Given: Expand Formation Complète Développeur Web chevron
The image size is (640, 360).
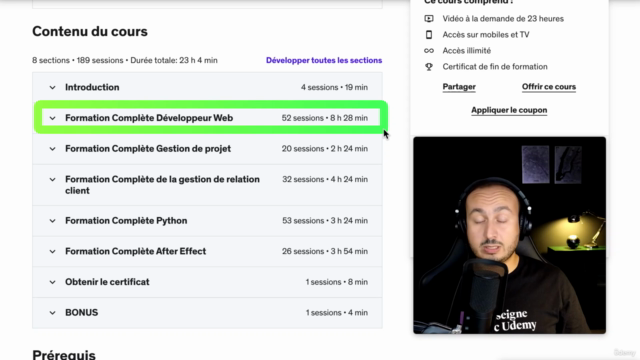Looking at the screenshot, I should pos(52,118).
